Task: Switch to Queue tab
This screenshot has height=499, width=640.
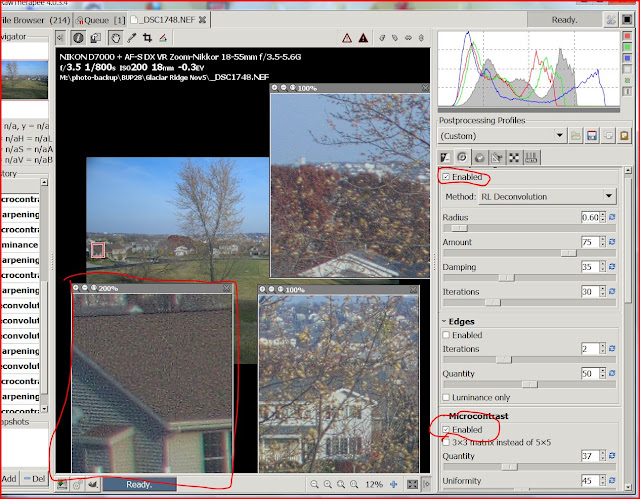Action: tap(100, 20)
